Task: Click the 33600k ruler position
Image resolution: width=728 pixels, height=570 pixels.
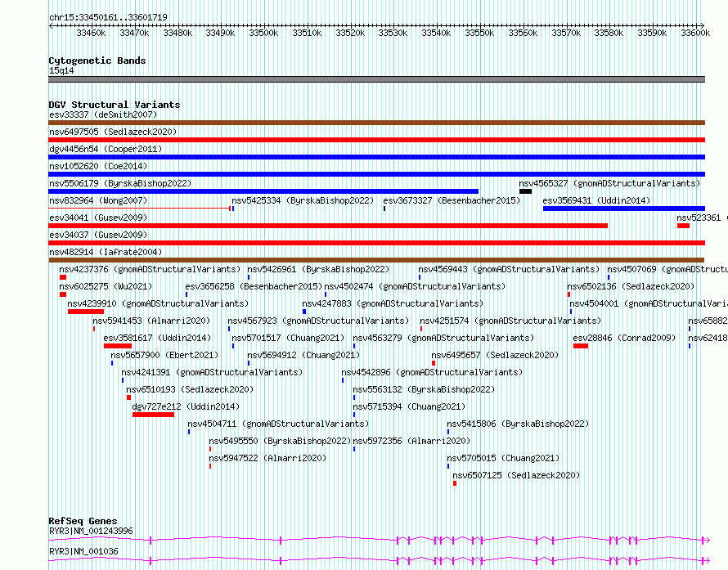Action: point(695,33)
